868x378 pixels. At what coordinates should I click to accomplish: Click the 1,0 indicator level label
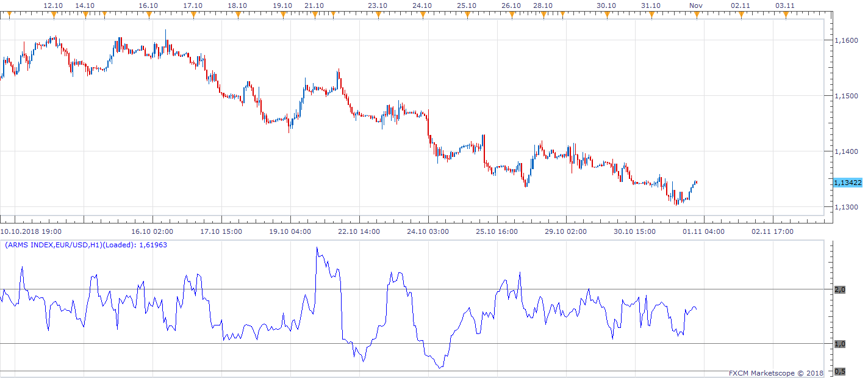[x=840, y=344]
